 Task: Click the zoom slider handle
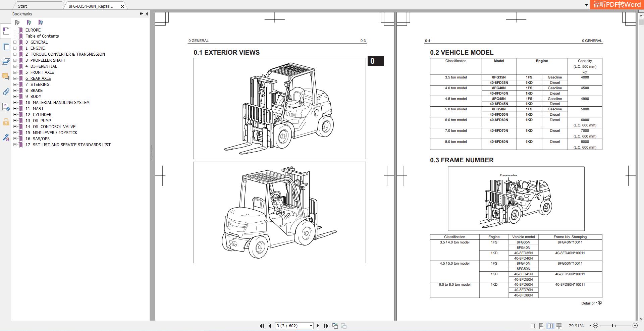click(x=612, y=326)
